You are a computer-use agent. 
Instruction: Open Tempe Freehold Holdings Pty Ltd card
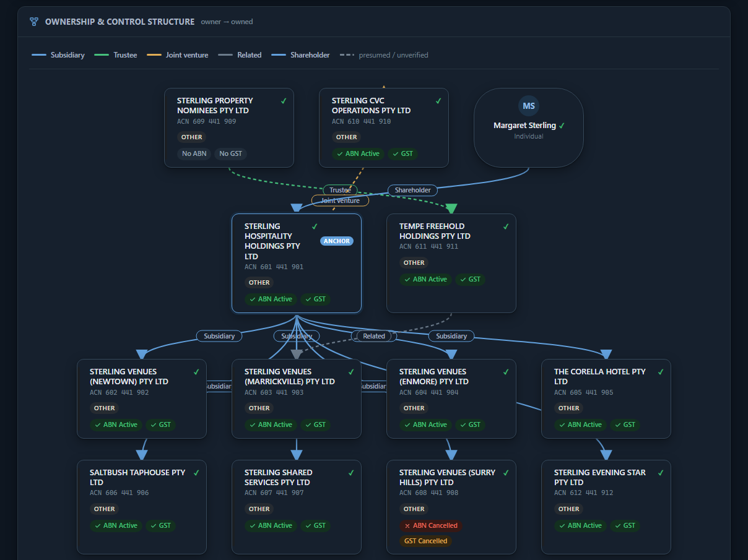coord(451,263)
